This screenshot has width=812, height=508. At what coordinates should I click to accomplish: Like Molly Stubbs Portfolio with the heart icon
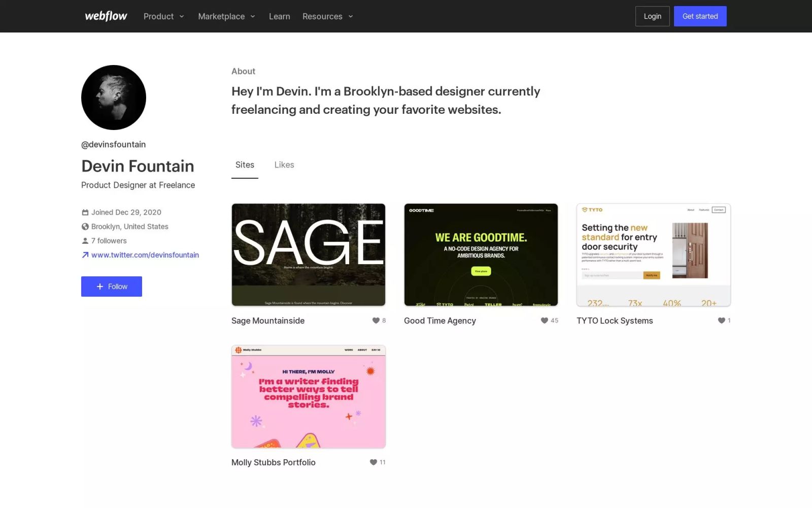tap(374, 462)
